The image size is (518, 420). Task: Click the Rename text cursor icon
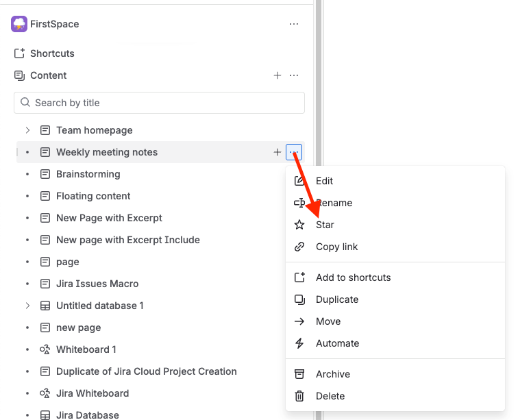(x=299, y=203)
